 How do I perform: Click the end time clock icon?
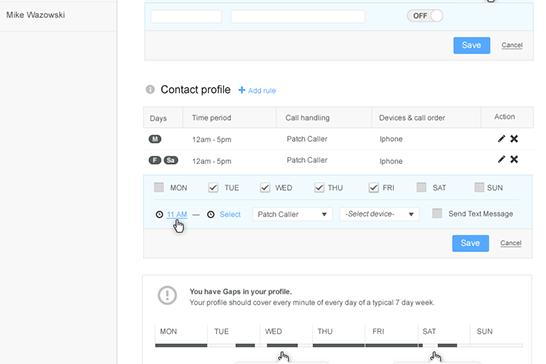pyautogui.click(x=211, y=214)
